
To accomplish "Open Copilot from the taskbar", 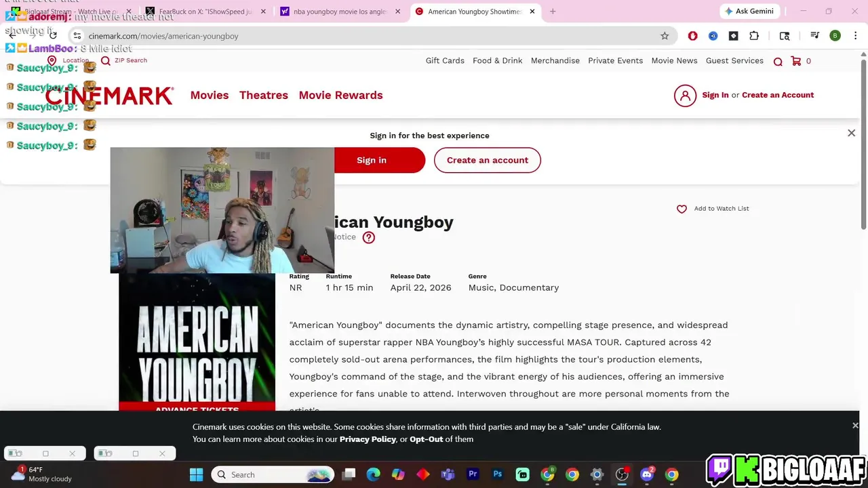I will pos(398,474).
